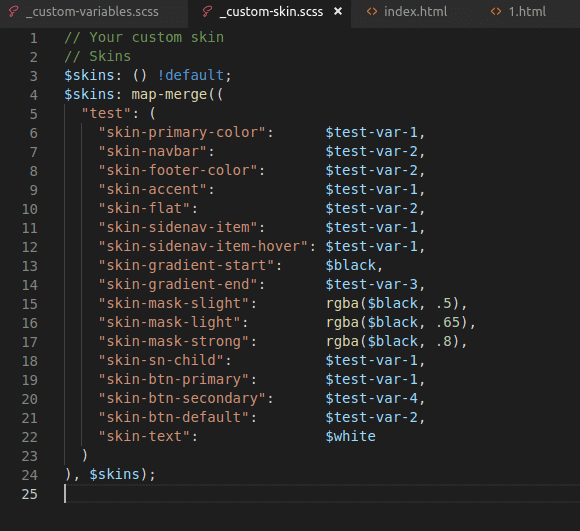Place cursor on the map-merge function name
Viewport: 580px width, 531px height.
[x=169, y=95]
